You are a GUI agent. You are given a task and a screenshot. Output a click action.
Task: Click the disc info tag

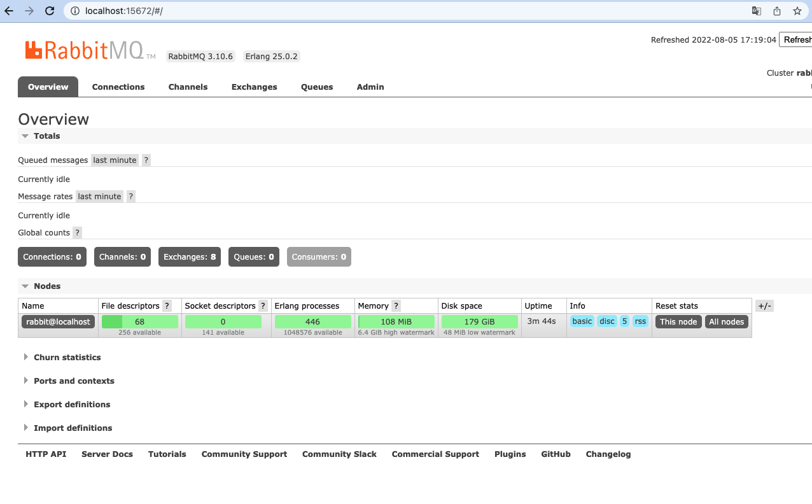(x=608, y=321)
